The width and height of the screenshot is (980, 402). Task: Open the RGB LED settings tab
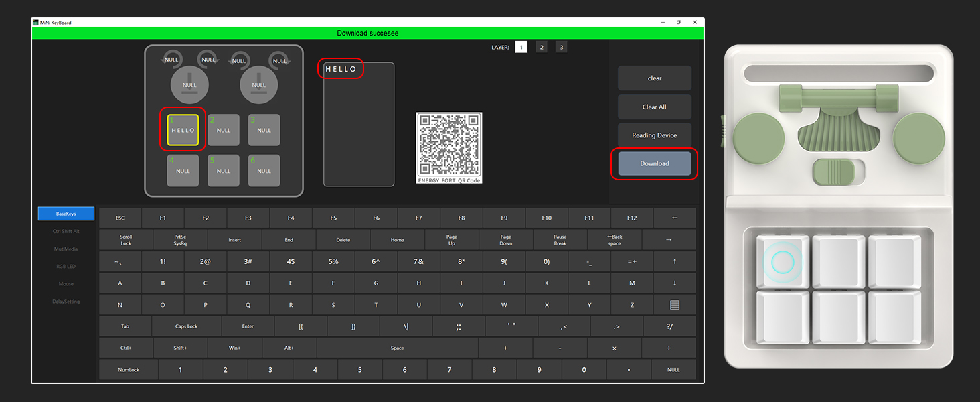click(65, 266)
